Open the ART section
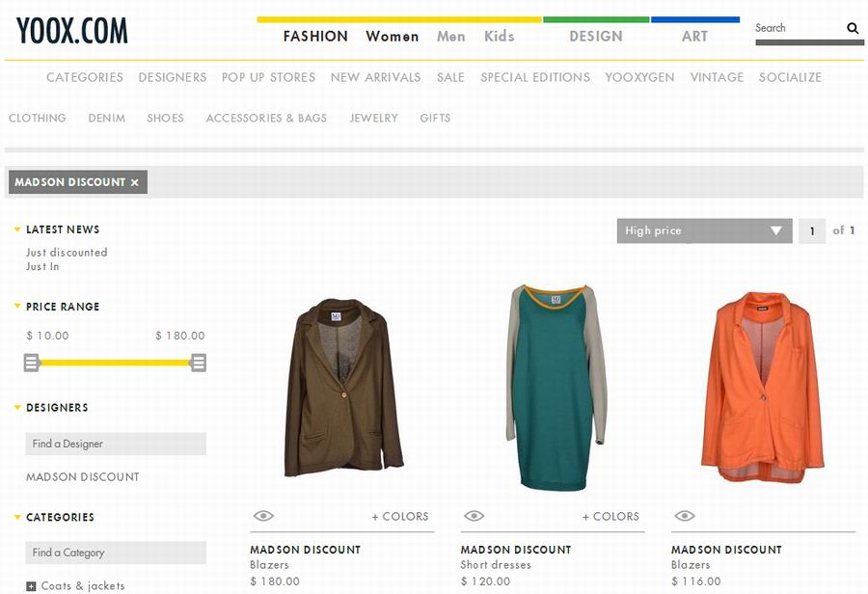The image size is (868, 594). tap(694, 37)
